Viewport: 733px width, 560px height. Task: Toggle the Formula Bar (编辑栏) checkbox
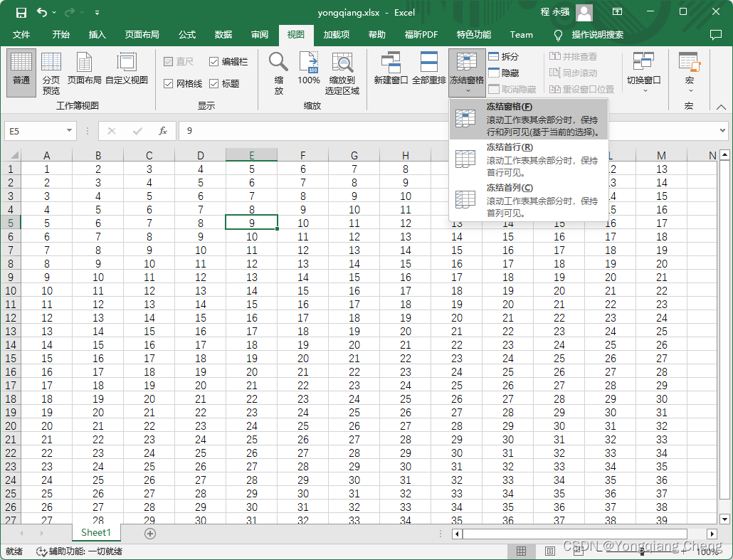click(x=228, y=62)
